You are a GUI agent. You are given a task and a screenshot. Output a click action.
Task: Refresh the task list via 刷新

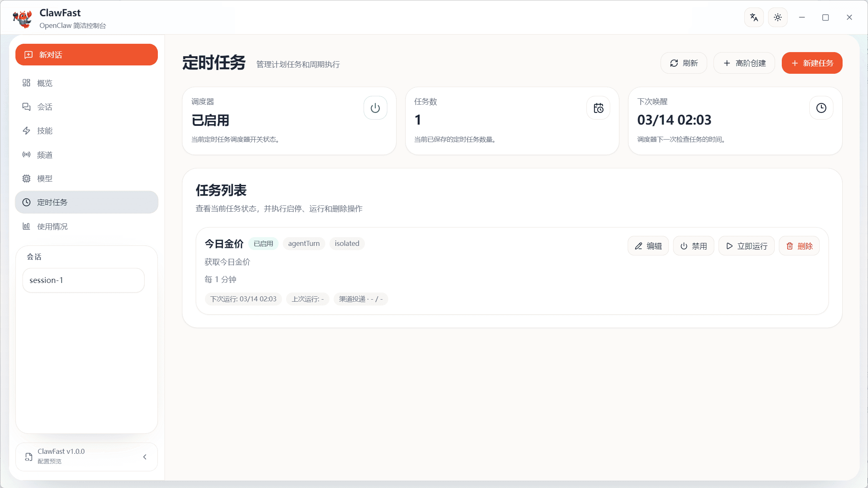[x=683, y=63]
